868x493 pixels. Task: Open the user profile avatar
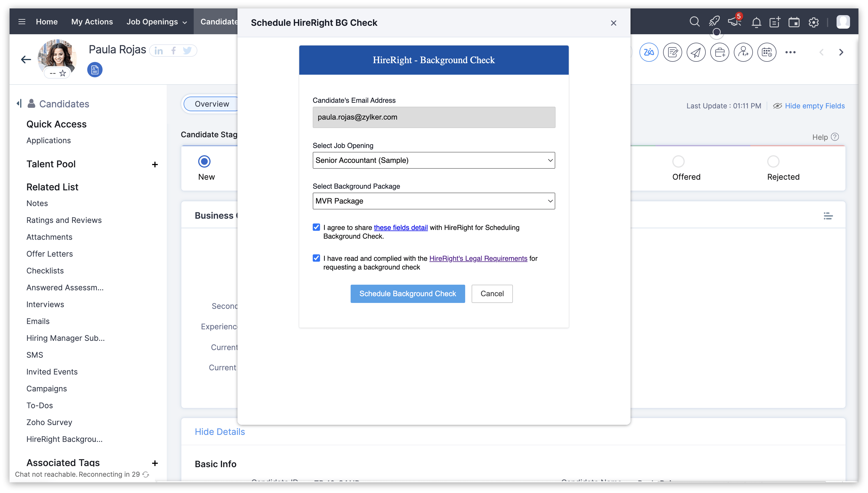pyautogui.click(x=843, y=22)
